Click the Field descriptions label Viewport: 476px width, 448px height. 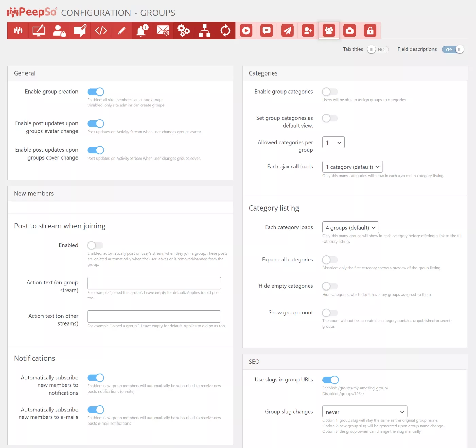[x=417, y=49]
